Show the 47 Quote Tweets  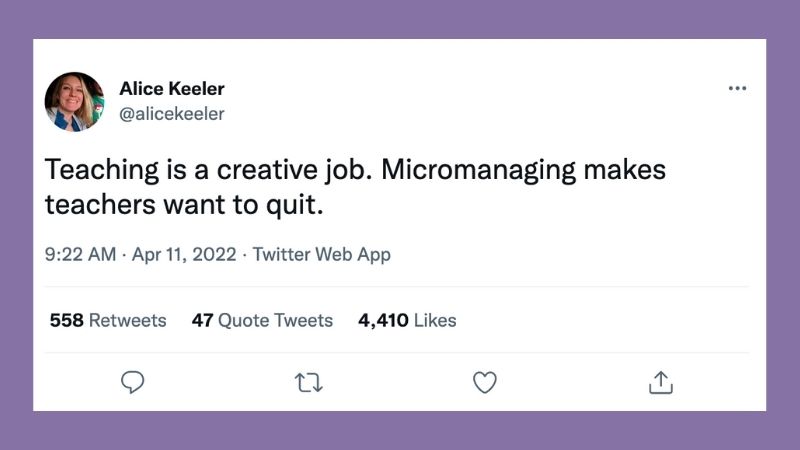[262, 321]
